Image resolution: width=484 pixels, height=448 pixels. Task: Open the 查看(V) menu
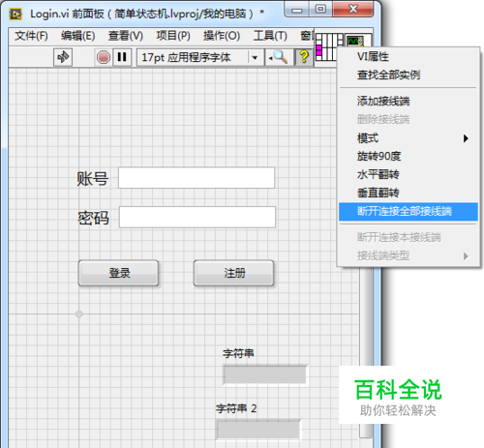[x=126, y=36]
